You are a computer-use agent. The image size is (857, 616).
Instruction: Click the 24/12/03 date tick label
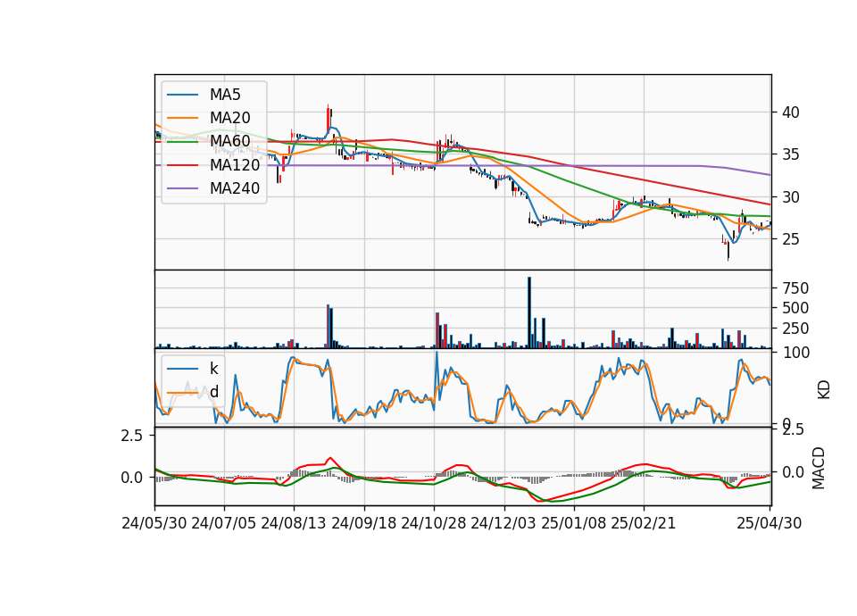click(x=503, y=523)
